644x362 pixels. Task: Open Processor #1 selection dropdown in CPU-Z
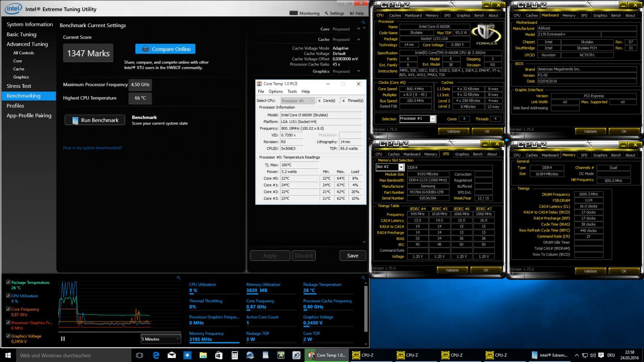[x=417, y=119]
